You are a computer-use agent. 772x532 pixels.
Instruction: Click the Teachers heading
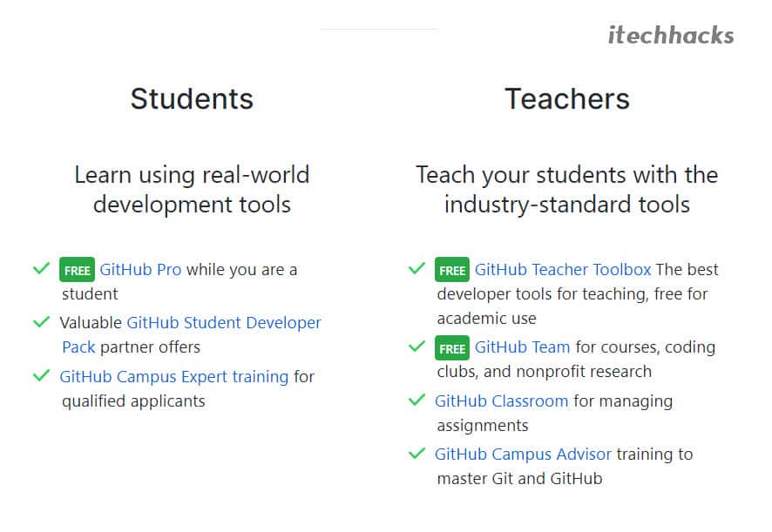567,99
